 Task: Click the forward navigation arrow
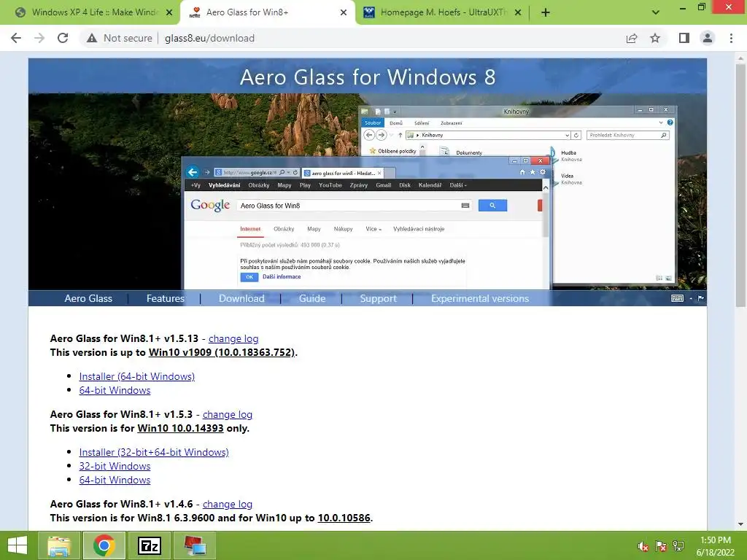39,38
